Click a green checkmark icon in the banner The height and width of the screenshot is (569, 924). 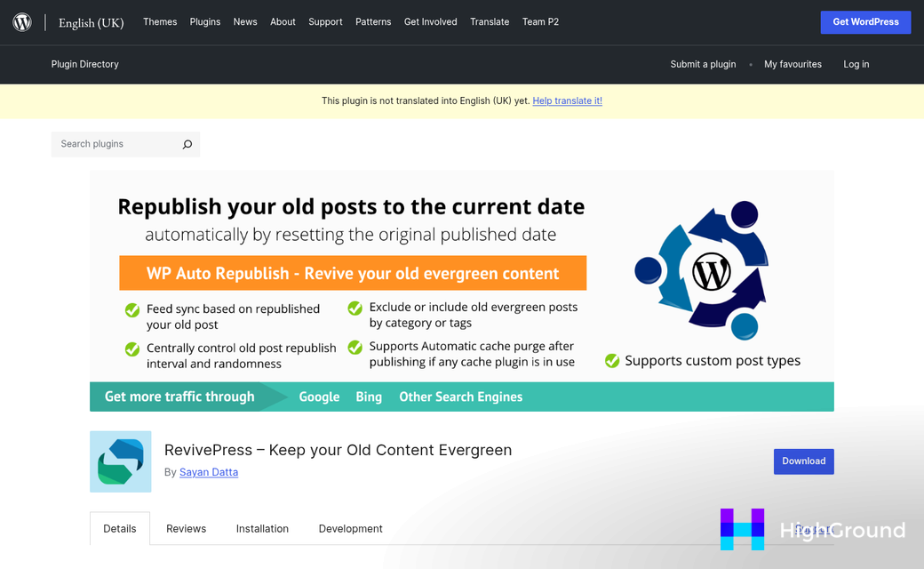tap(131, 309)
